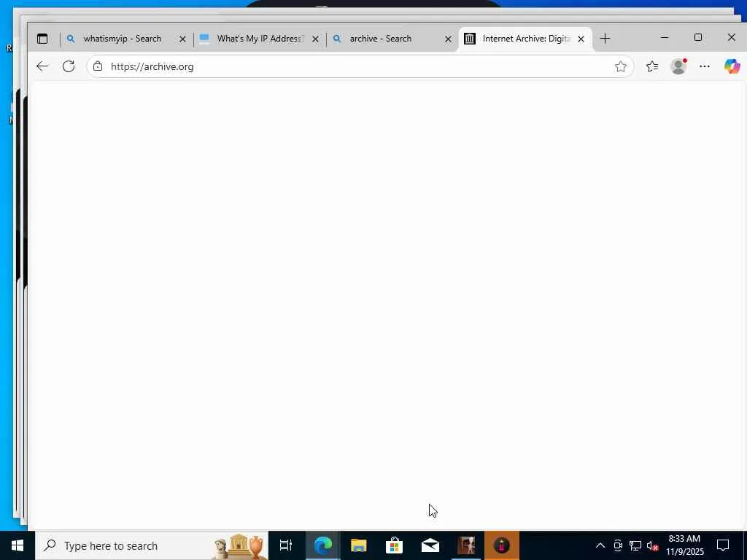Open Mail app from taskbar

click(x=430, y=545)
